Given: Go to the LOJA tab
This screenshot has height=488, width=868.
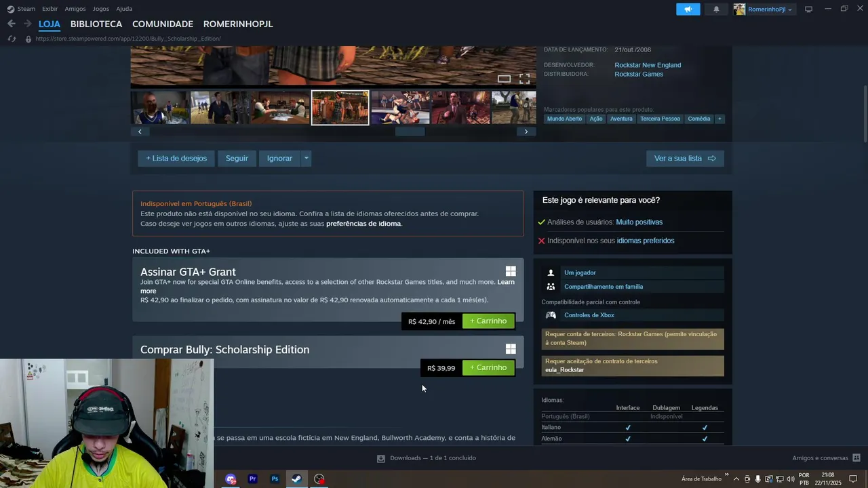Looking at the screenshot, I should [x=50, y=24].
